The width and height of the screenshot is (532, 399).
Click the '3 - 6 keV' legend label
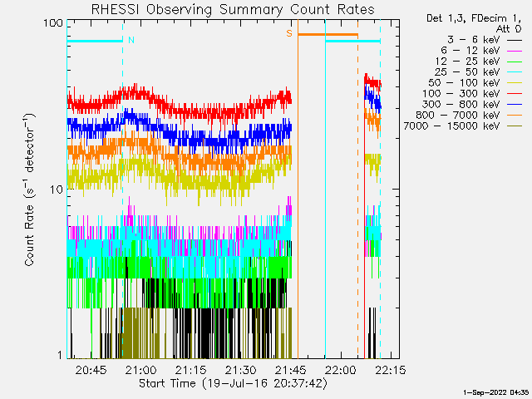pyautogui.click(x=474, y=40)
